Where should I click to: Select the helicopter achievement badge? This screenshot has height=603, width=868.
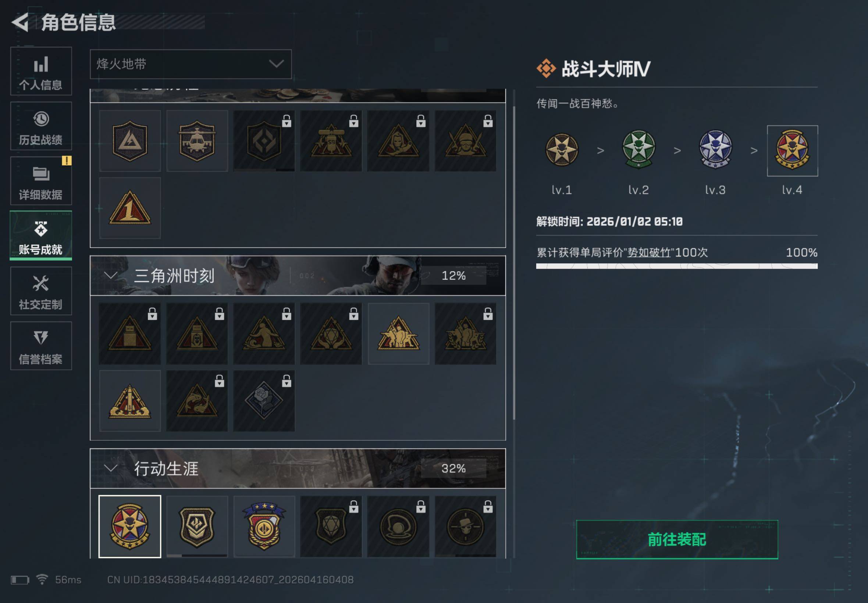tap(197, 141)
